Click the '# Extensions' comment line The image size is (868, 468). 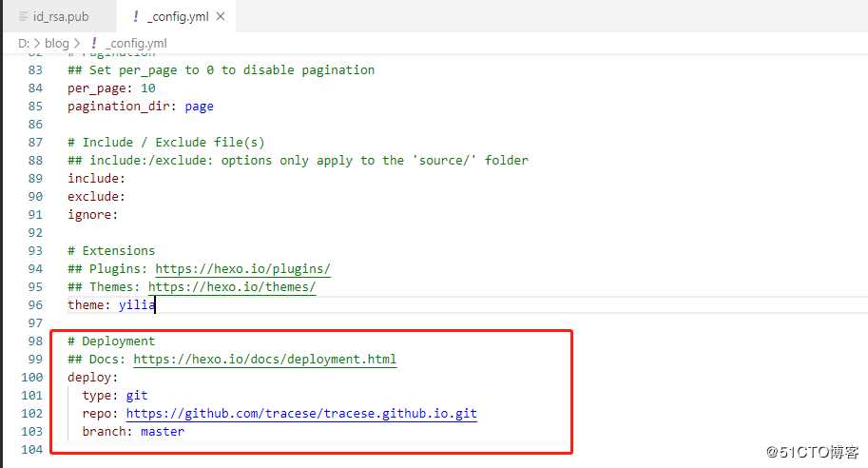click(x=111, y=251)
